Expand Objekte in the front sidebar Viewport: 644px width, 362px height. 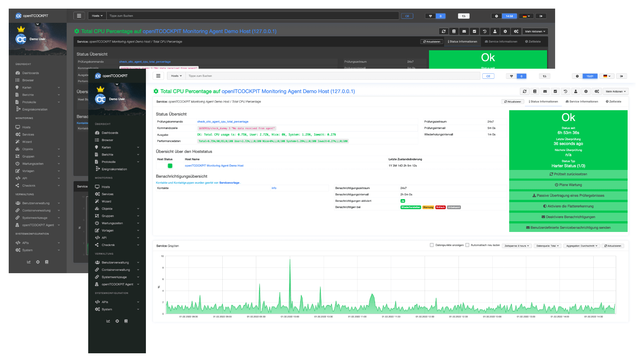[117, 208]
